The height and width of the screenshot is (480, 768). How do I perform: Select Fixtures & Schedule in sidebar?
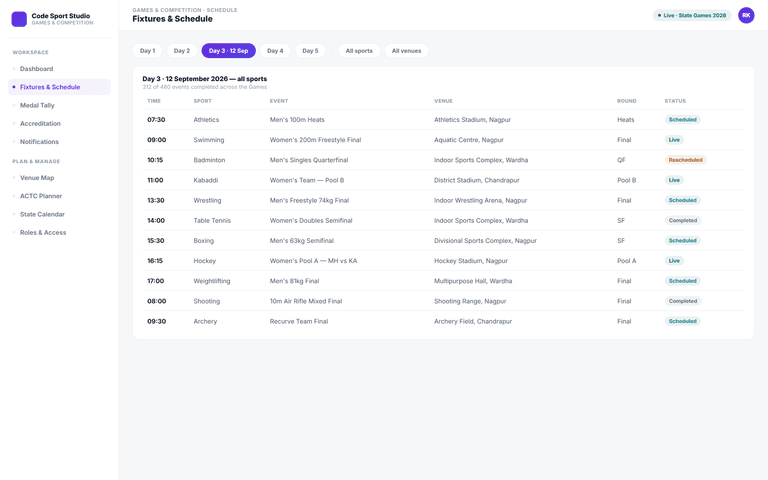coord(59,87)
